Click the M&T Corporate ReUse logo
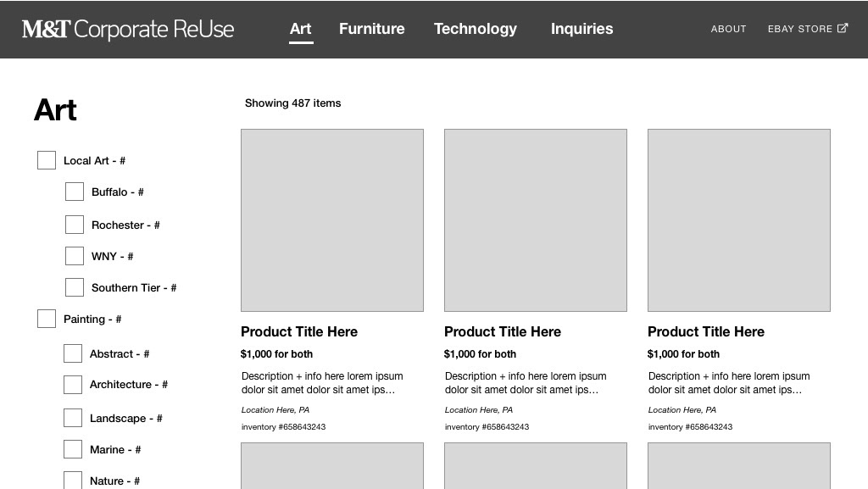The width and height of the screenshot is (868, 489). click(128, 30)
